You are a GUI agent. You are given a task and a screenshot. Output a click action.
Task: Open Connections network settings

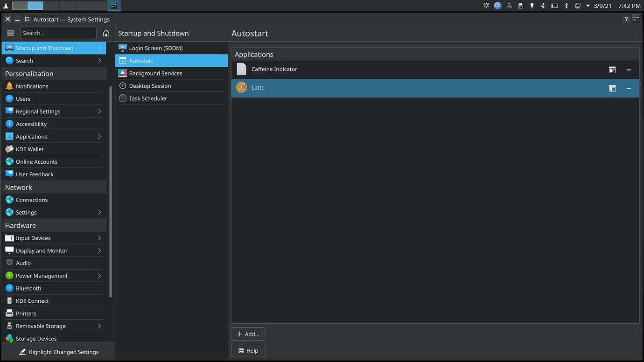[54, 200]
